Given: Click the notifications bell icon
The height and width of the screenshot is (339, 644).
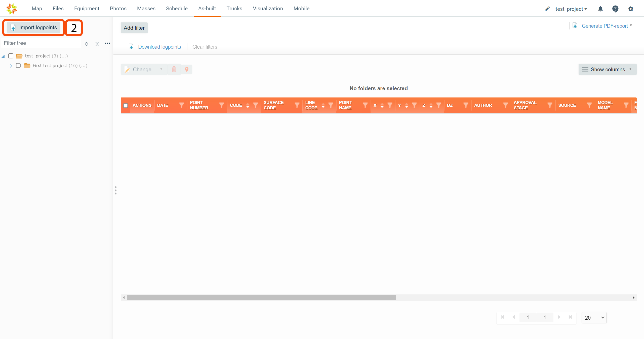Looking at the screenshot, I should pyautogui.click(x=600, y=9).
